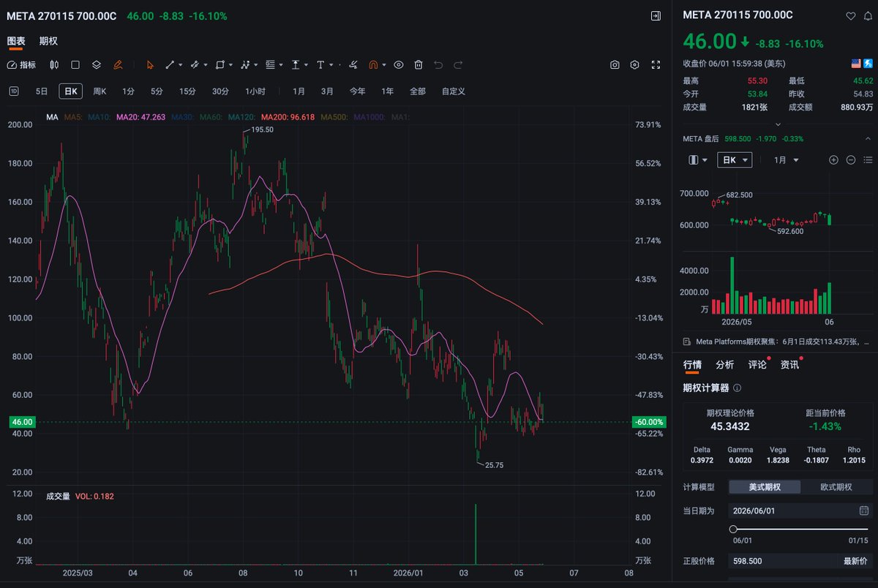Click the orange magnet snap icon

[x=373, y=64]
